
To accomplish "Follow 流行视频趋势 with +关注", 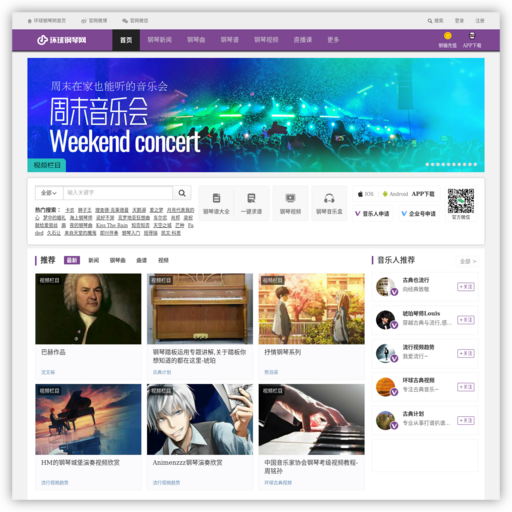I will coord(466,353).
